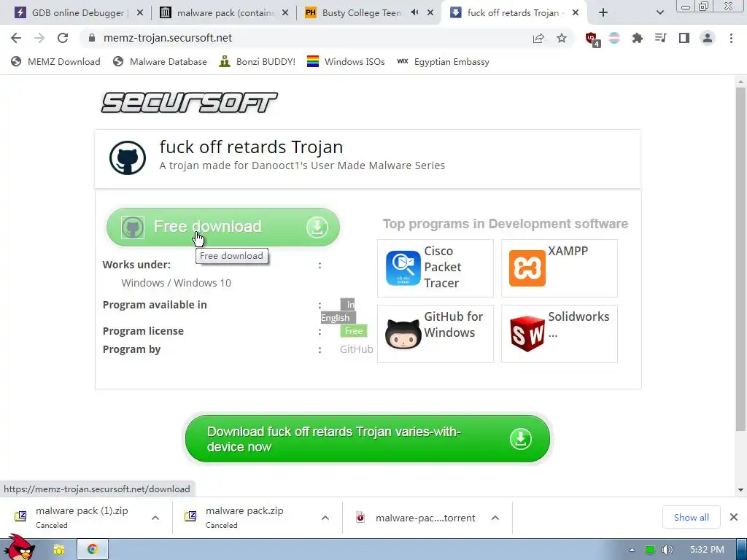Click the GitHub for Windows octocat icon
Screen dimensions: 747x560
pyautogui.click(x=403, y=334)
